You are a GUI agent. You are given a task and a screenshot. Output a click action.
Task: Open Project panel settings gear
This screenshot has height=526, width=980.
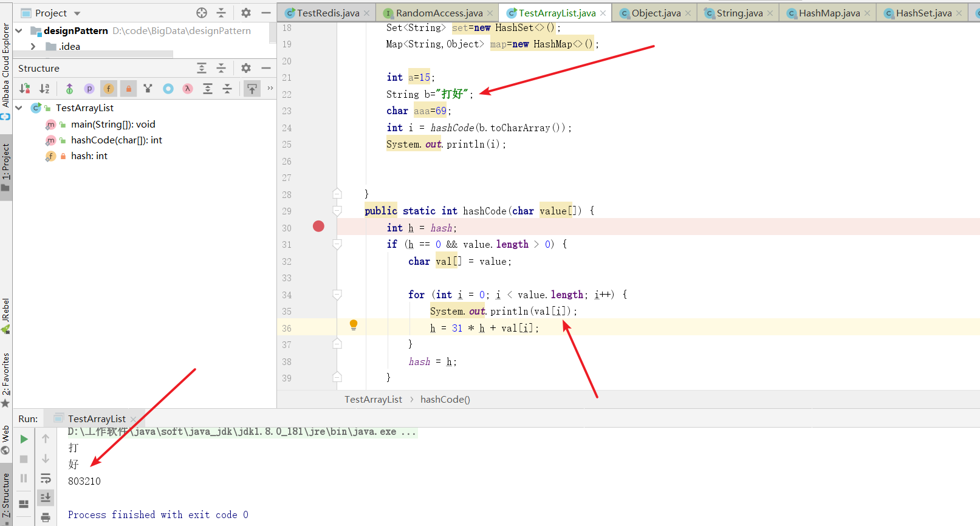pos(246,13)
